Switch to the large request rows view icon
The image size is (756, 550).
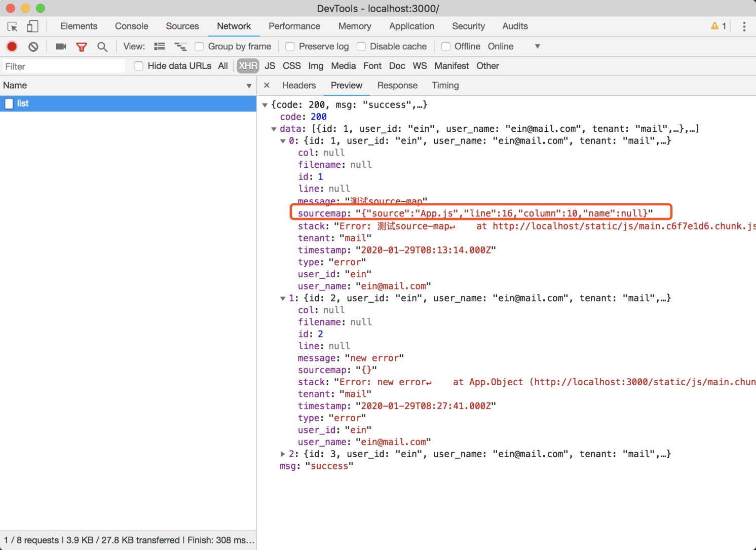coord(160,47)
